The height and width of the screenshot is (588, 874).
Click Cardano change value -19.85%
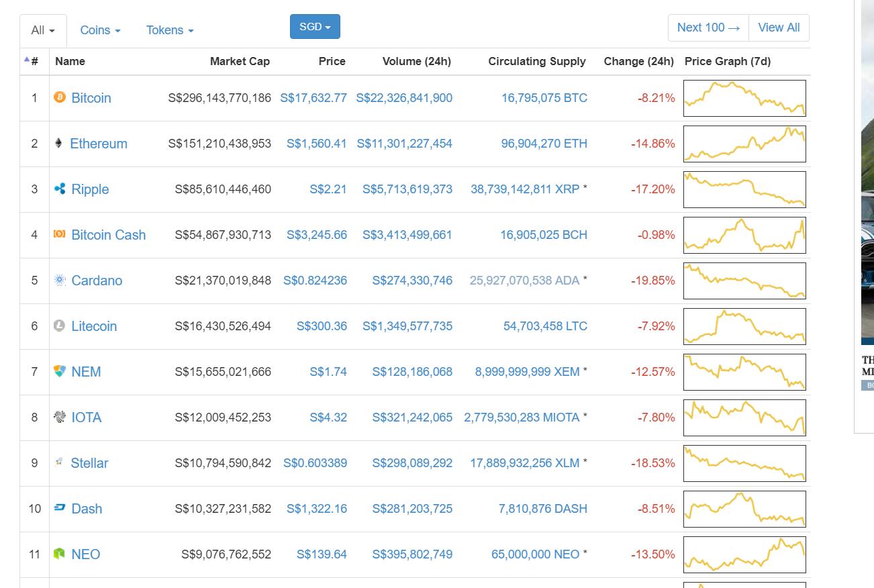[x=653, y=281]
